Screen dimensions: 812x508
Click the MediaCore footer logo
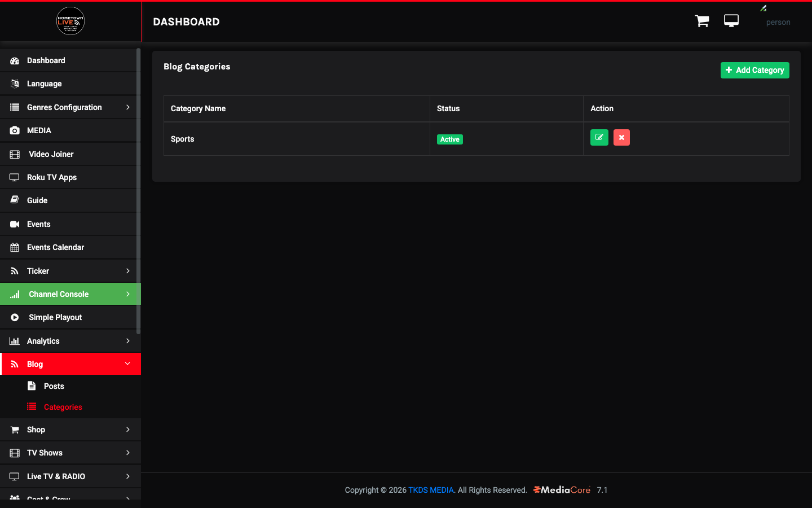[562, 490]
